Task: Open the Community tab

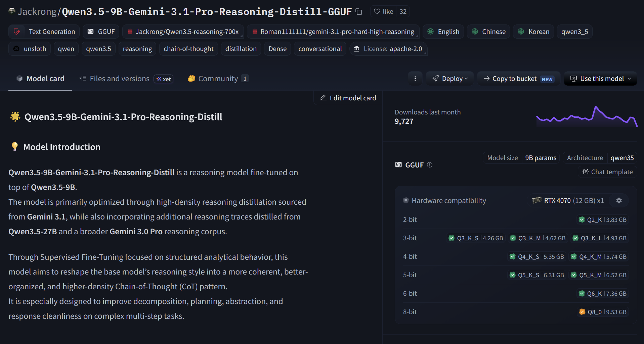Action: [x=218, y=79]
